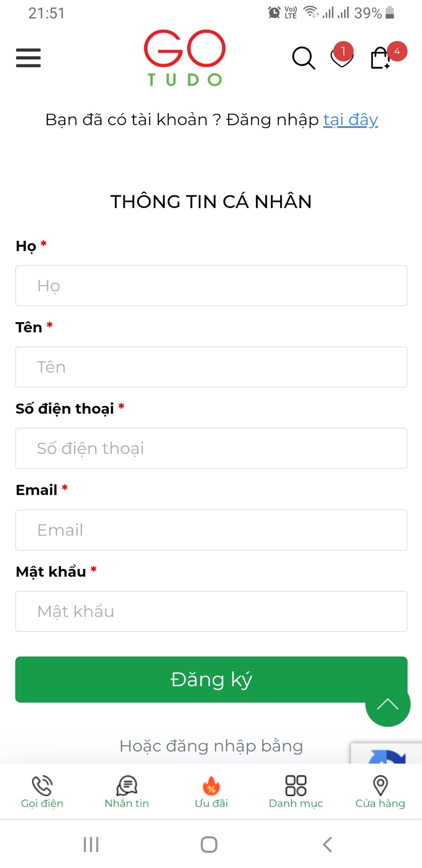Image resolution: width=422 pixels, height=868 pixels.
Task: Follow the "tại đây" login link
Action: coord(351,120)
